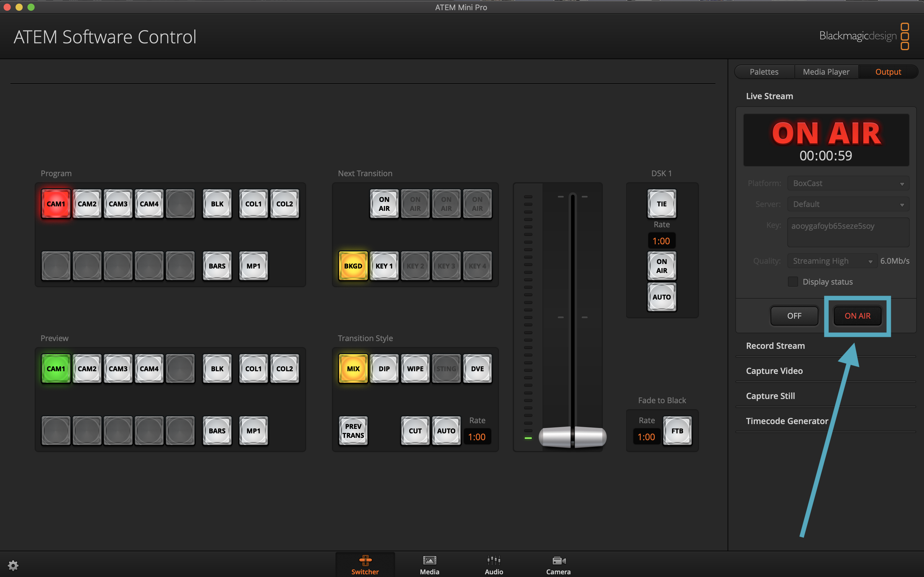Open the Audio mixer page icon
Image resolution: width=924 pixels, height=577 pixels.
(493, 564)
